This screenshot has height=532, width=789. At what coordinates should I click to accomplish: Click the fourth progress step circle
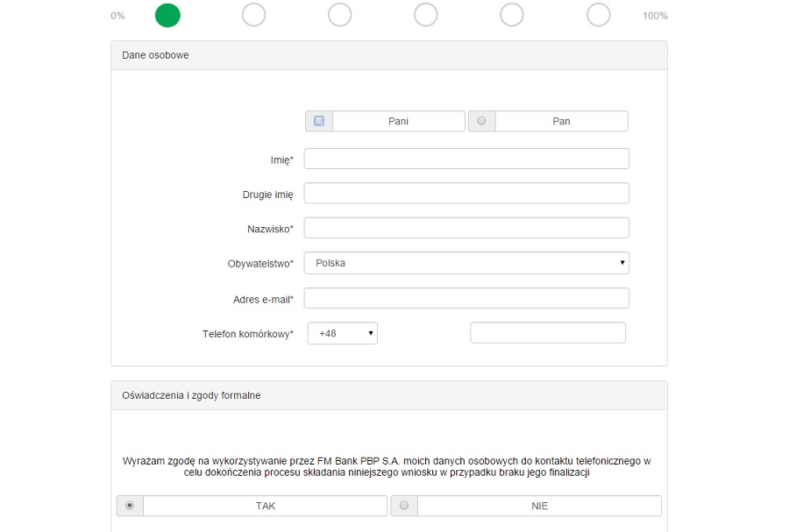click(x=426, y=15)
